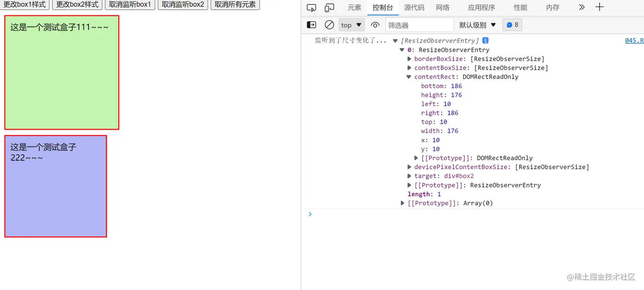
Task: Select the y: 10 property
Action: pyautogui.click(x=430, y=149)
